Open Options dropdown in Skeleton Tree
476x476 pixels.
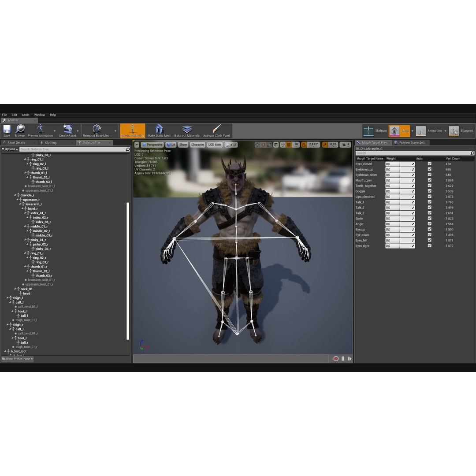10,149
